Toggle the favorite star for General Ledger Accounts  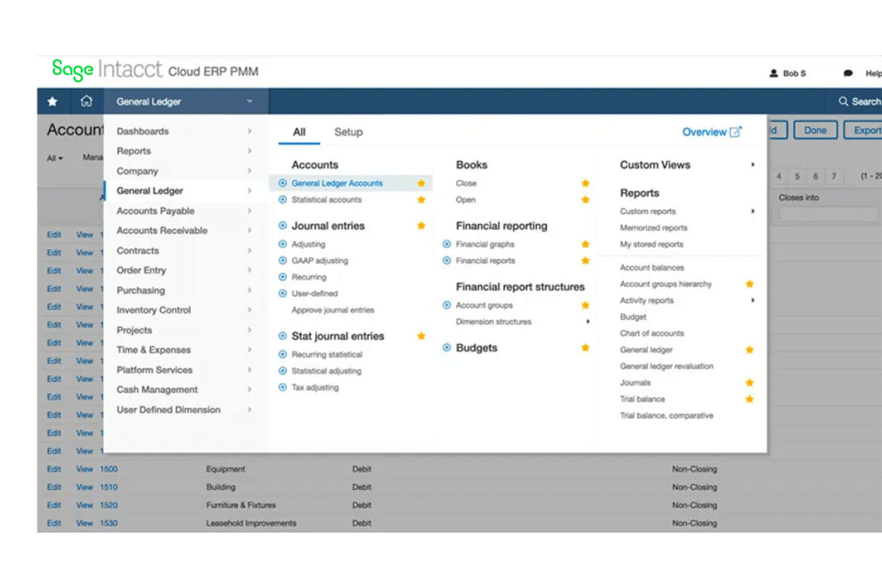421,183
